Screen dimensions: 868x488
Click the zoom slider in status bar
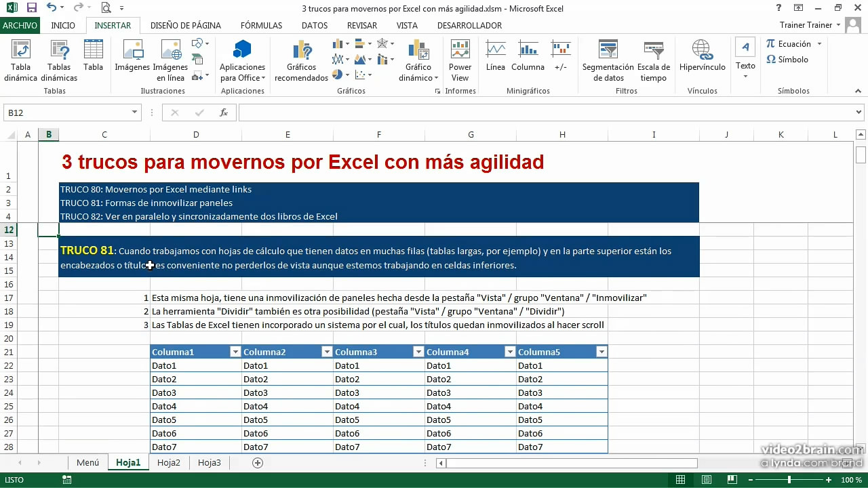click(x=789, y=480)
